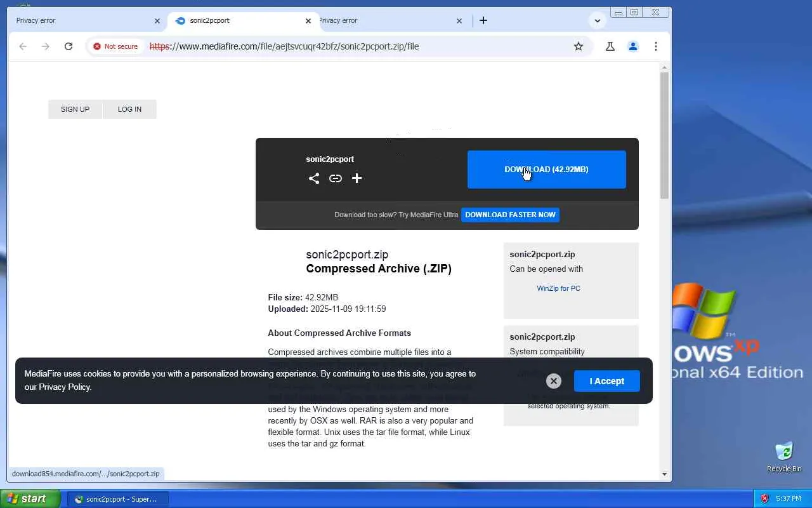Open the Chrome Labs flask icon

610,46
